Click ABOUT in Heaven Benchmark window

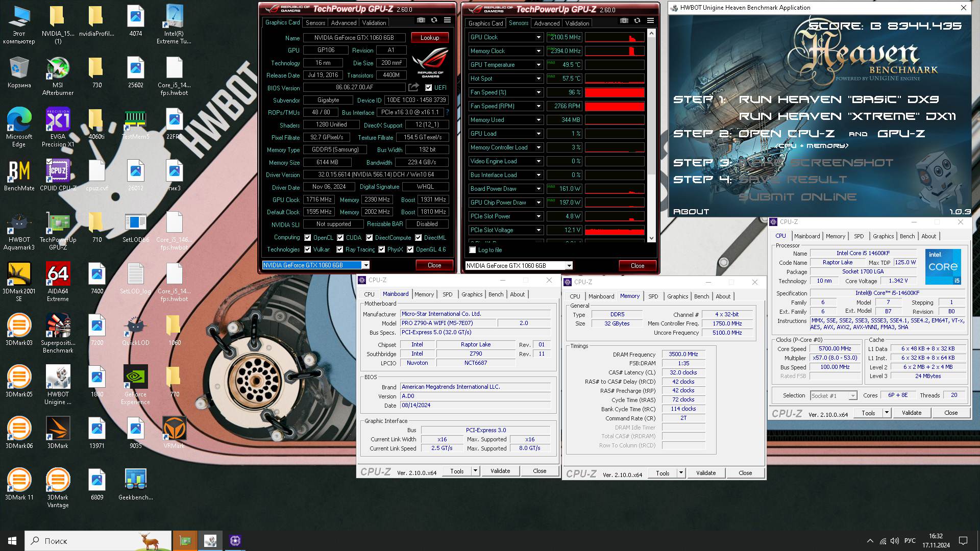pos(691,212)
